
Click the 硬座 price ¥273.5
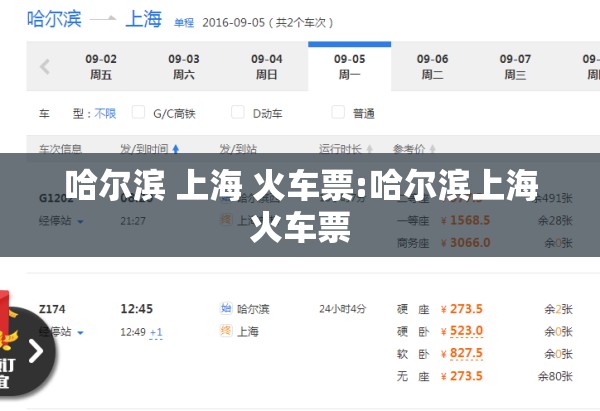pyautogui.click(x=462, y=309)
